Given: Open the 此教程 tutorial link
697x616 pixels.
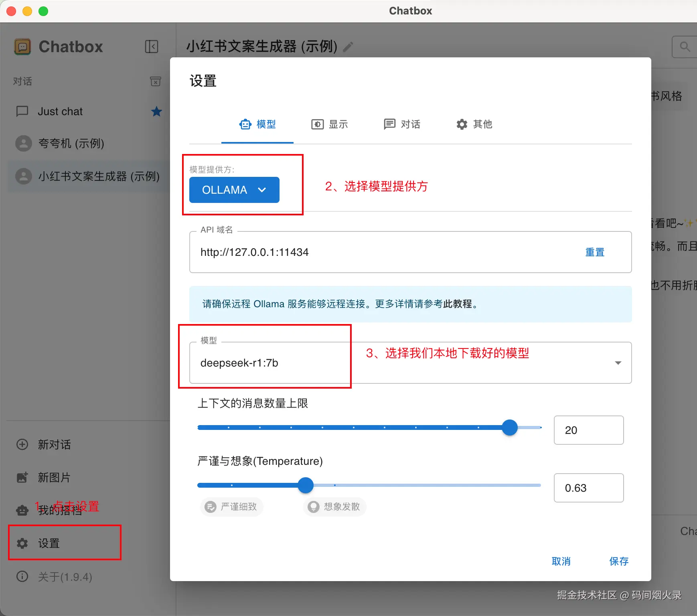Looking at the screenshot, I should click(458, 304).
